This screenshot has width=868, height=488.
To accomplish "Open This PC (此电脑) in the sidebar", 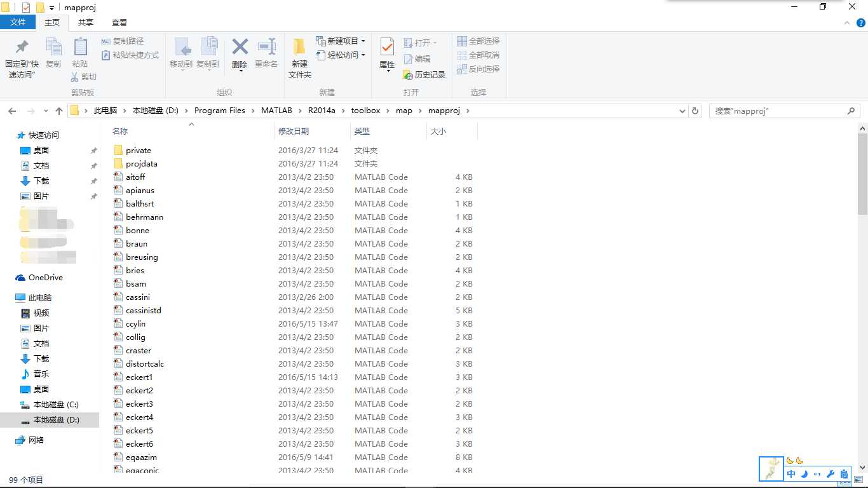I will 34,298.
